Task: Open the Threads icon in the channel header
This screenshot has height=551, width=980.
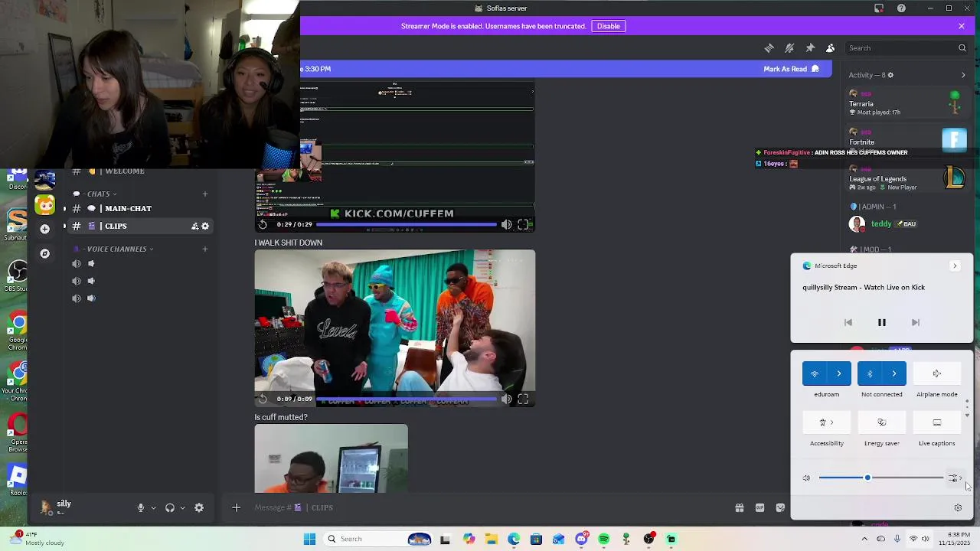Action: (769, 48)
